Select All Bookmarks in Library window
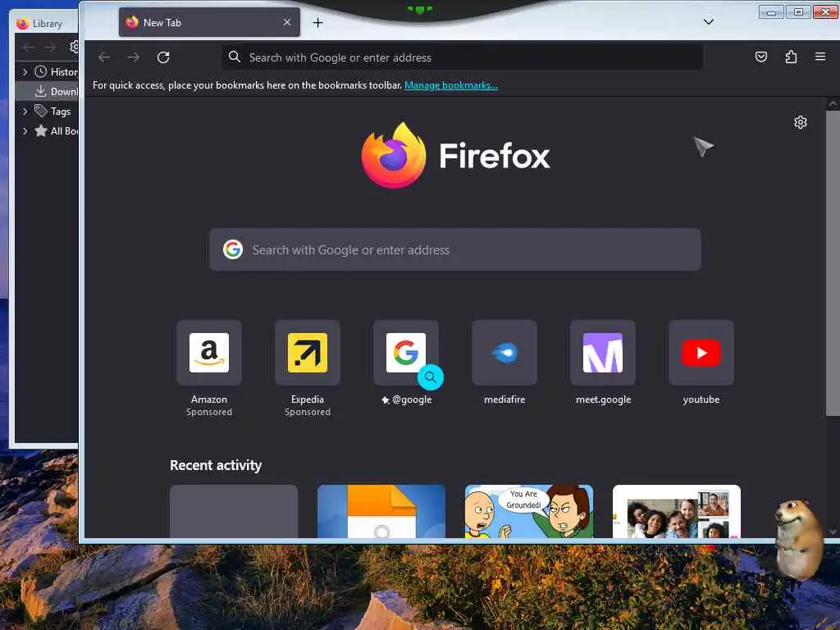The width and height of the screenshot is (840, 630). click(57, 131)
